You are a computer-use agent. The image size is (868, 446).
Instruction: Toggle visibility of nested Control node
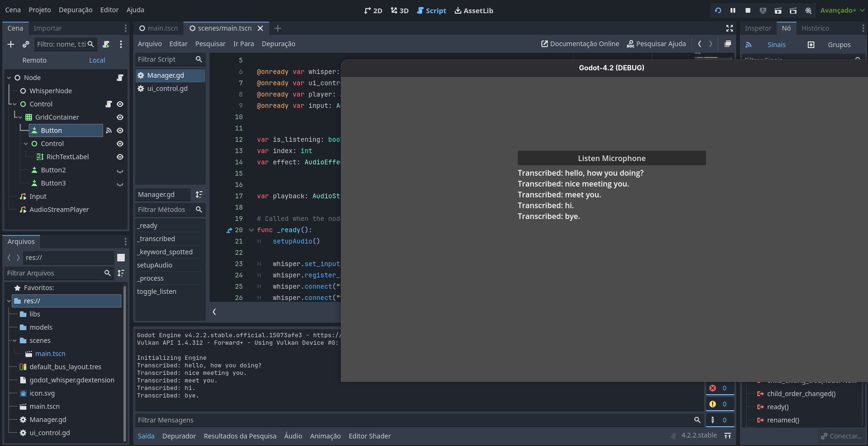[x=120, y=144]
